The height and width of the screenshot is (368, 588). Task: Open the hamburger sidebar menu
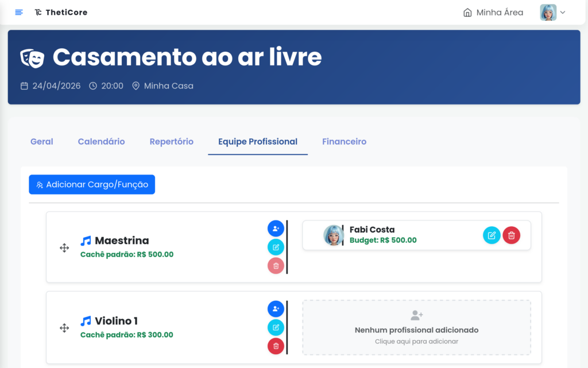[19, 13]
